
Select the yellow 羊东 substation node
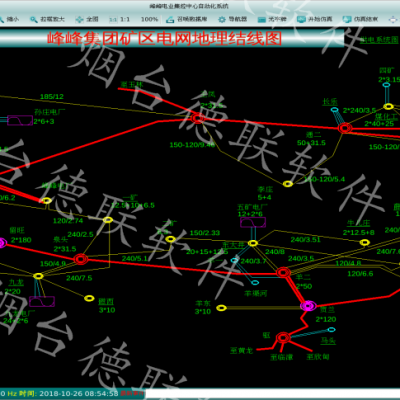coord(221,308)
